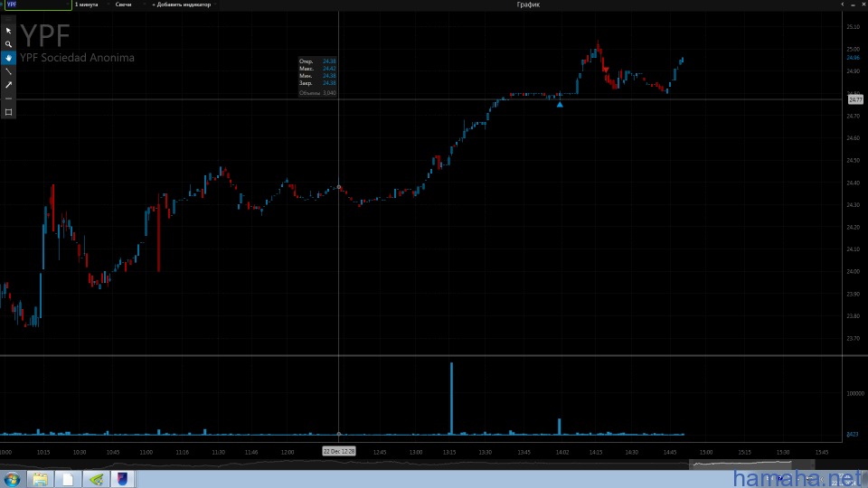Grab the drawing toolbar handle

[x=8, y=19]
